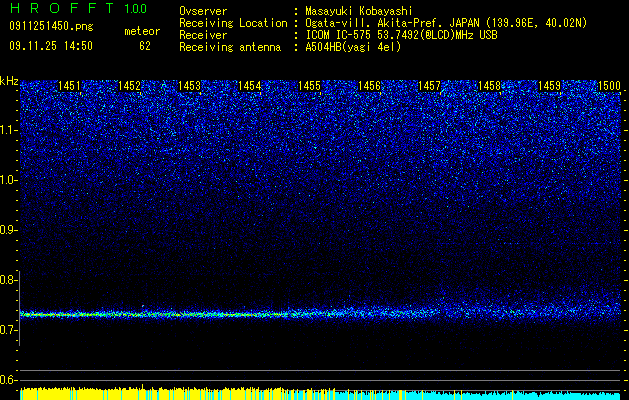Click the 0.7 kHz axis label

9,330
